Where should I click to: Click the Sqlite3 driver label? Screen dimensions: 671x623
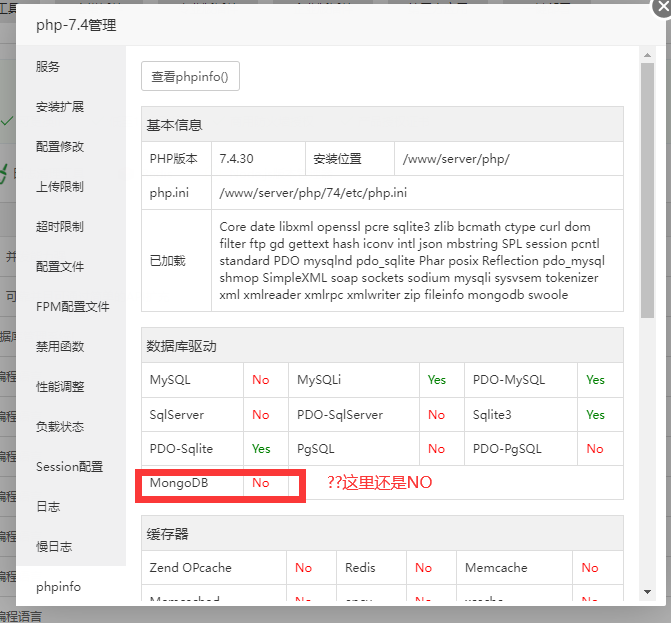pos(492,415)
